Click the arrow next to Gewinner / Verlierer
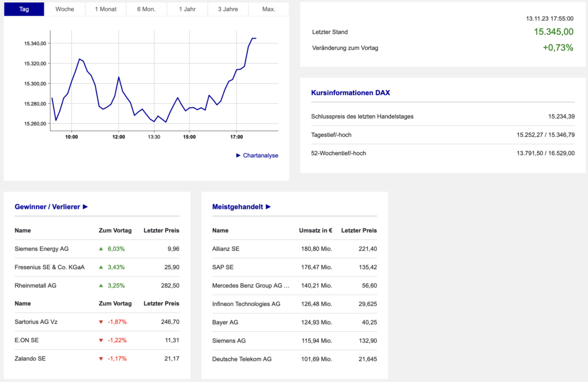The image size is (588, 382). [x=85, y=207]
